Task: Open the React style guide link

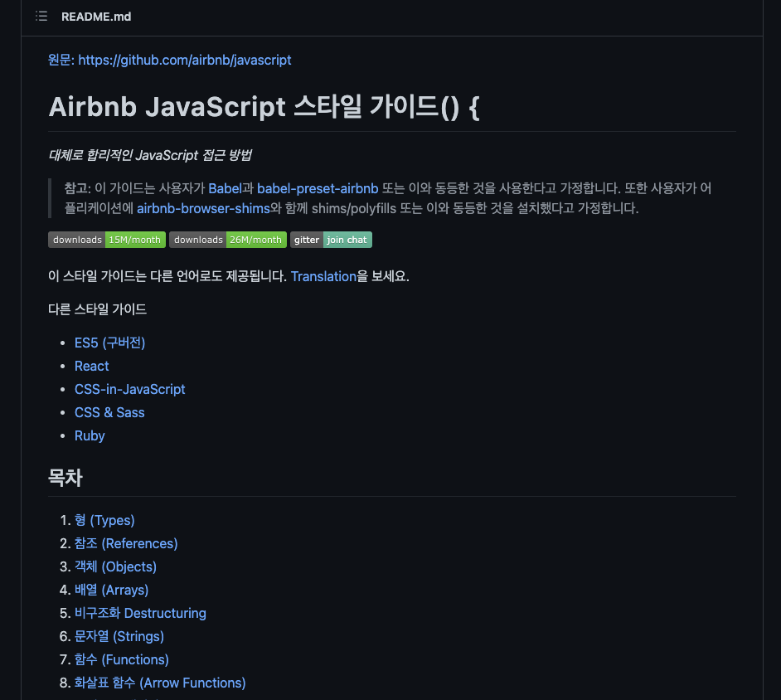Action: click(x=92, y=367)
